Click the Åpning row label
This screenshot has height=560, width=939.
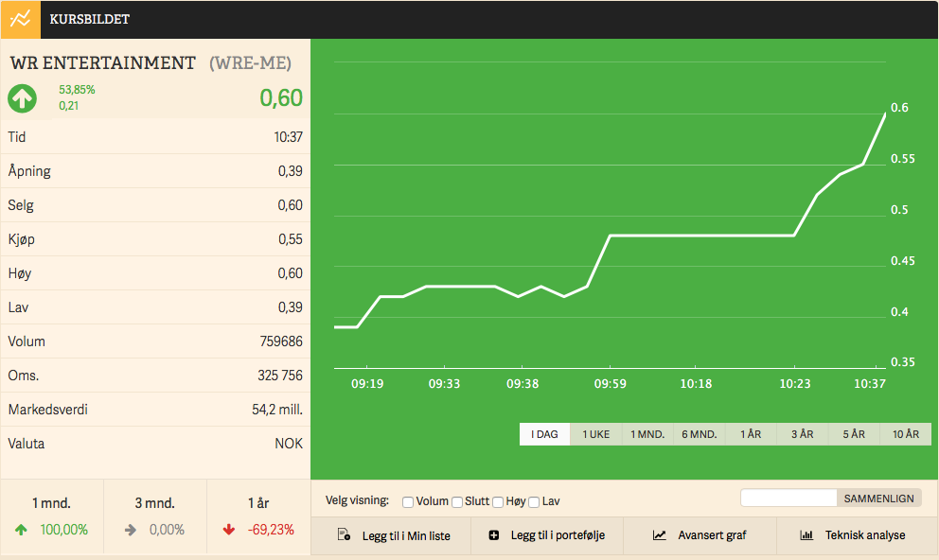pyautogui.click(x=29, y=171)
